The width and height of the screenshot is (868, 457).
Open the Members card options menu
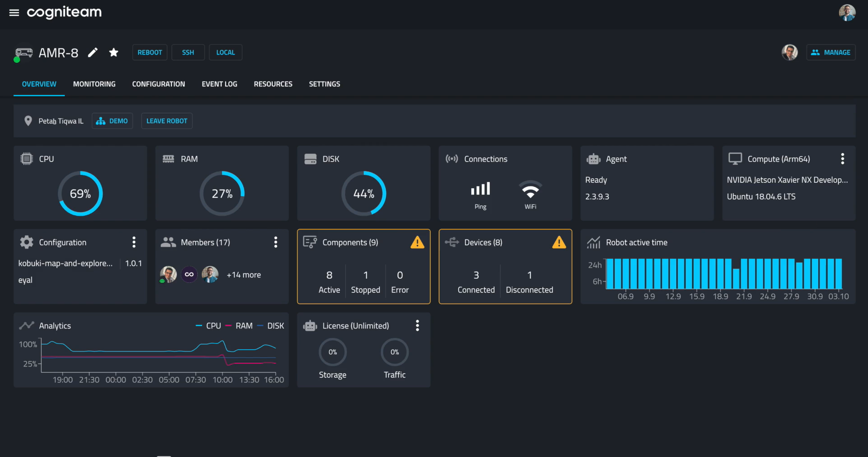(x=275, y=242)
